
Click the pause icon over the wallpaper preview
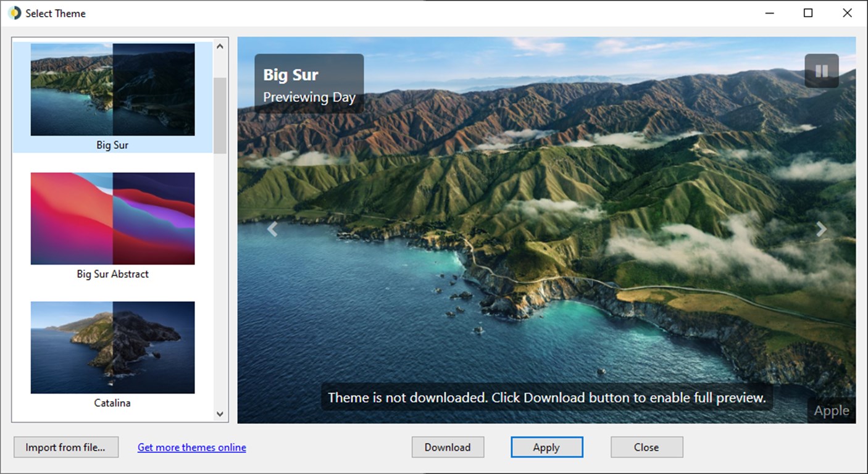(822, 70)
